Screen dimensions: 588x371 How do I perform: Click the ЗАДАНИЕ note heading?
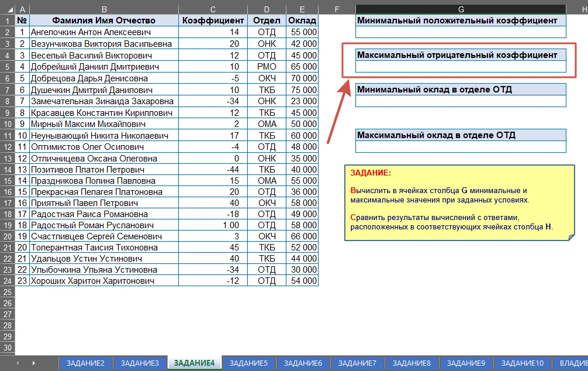coord(371,173)
